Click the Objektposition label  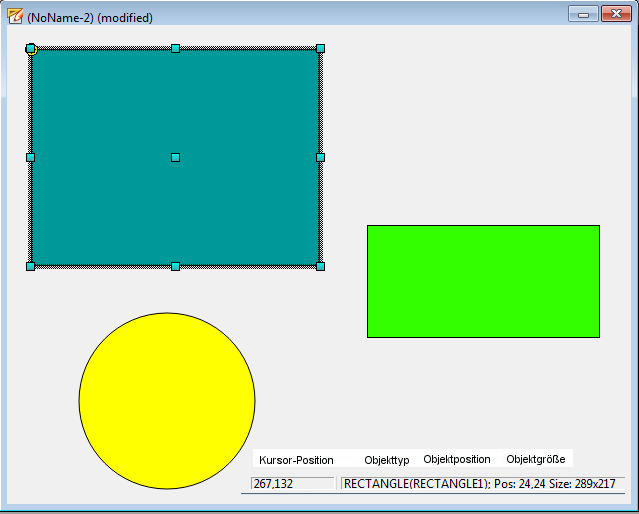click(457, 459)
